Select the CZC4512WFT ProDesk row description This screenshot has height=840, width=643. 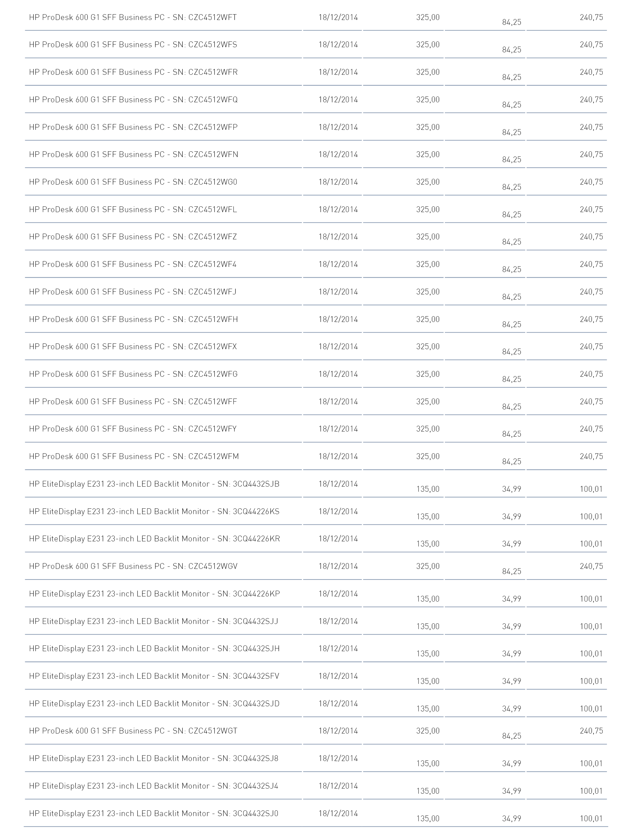(x=133, y=18)
